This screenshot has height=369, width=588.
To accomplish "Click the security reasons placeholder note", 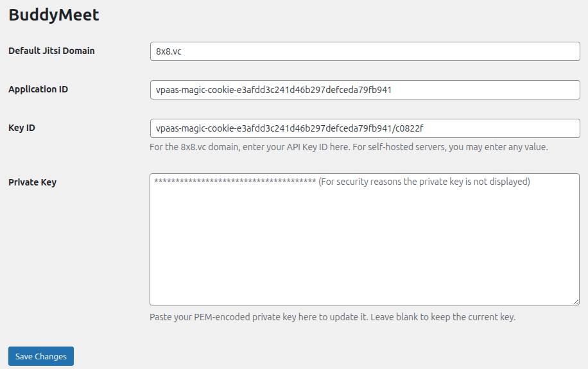I will click(x=424, y=182).
